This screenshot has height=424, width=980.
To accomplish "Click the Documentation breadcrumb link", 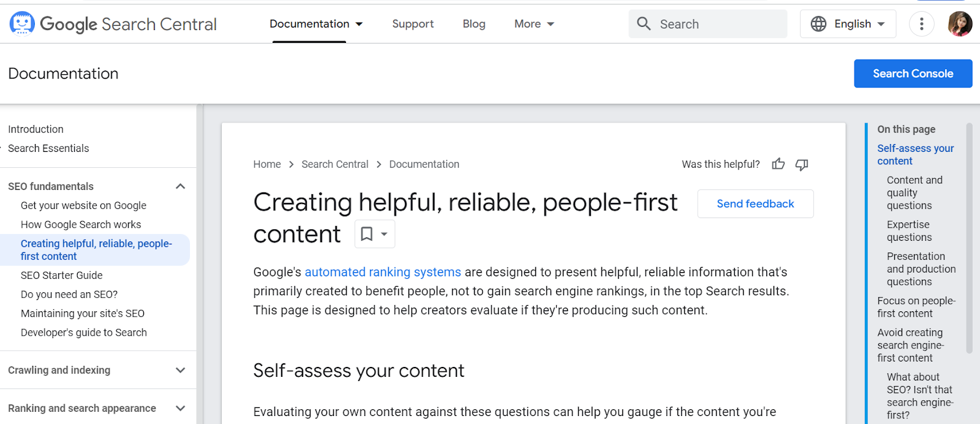I will pyautogui.click(x=424, y=164).
